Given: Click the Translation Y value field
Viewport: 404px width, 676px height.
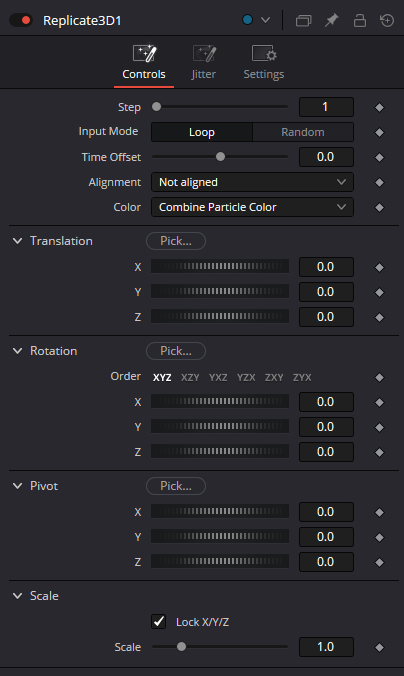Looking at the screenshot, I should coord(326,292).
